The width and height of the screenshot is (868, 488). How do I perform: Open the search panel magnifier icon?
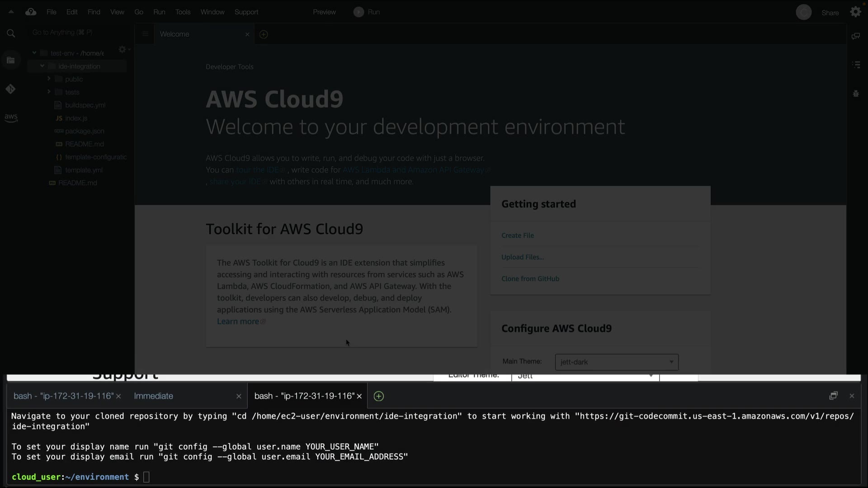[x=11, y=33]
